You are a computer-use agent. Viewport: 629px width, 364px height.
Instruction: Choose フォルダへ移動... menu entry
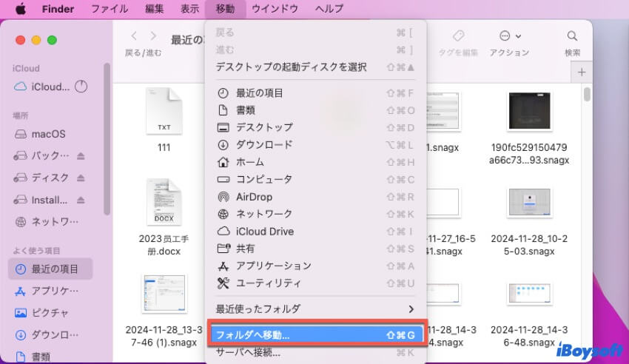pos(316,334)
